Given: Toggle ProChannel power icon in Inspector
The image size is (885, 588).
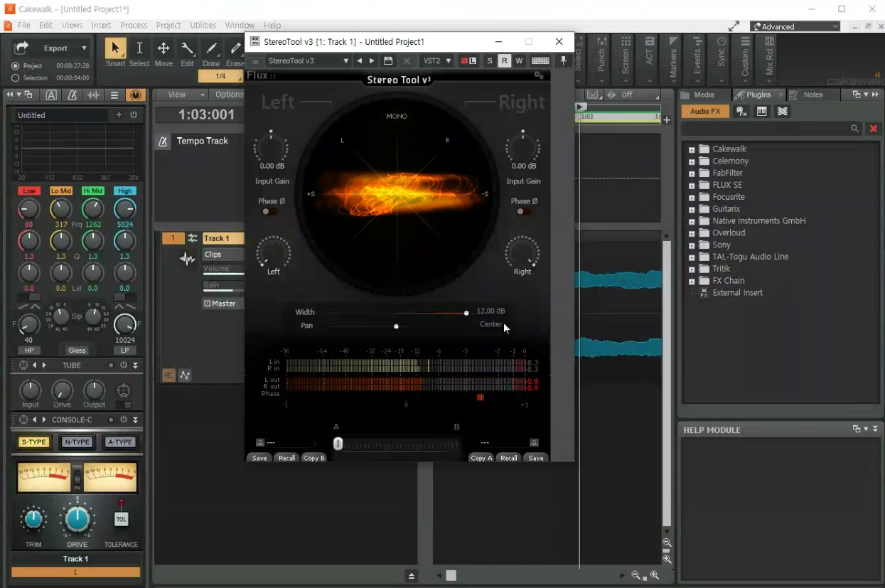Looking at the screenshot, I should (x=136, y=95).
